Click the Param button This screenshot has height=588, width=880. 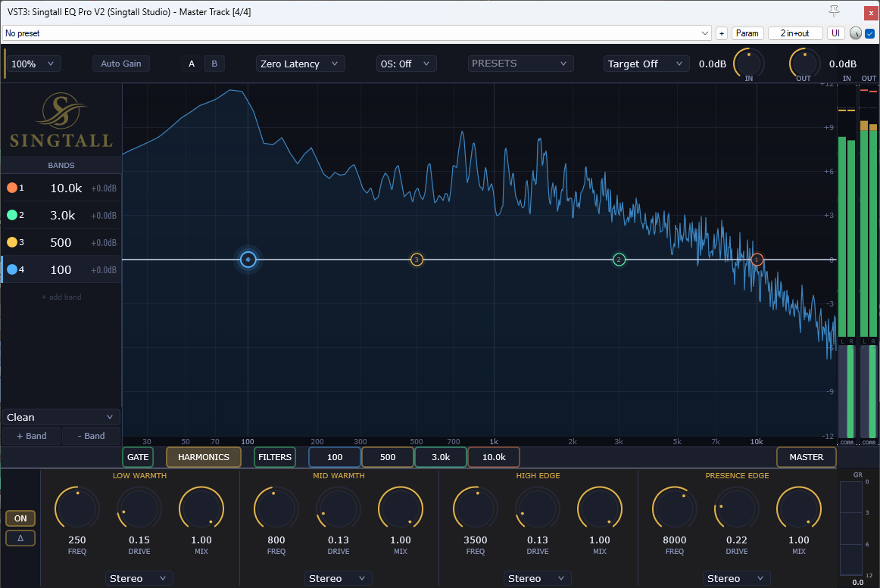pyautogui.click(x=747, y=33)
